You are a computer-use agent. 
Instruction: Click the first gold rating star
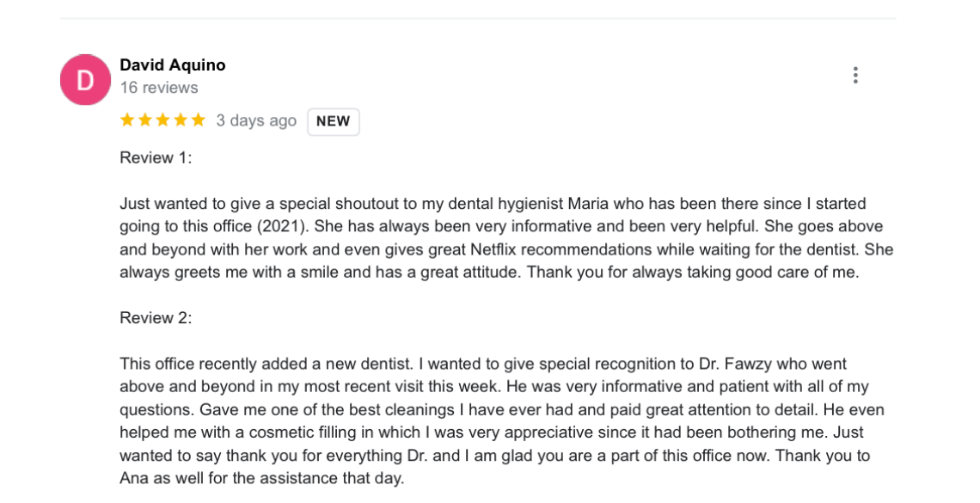[127, 120]
